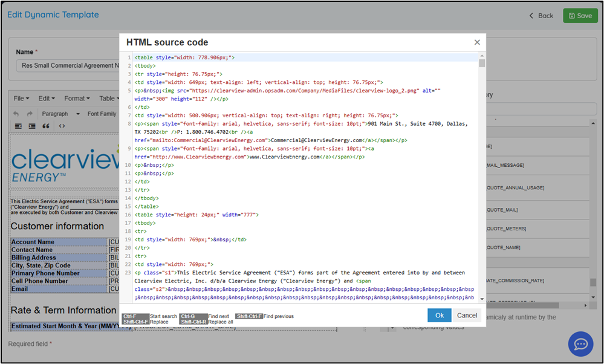Click line 16 table width 777 code
Screen dimensions: 604x364
[196, 215]
